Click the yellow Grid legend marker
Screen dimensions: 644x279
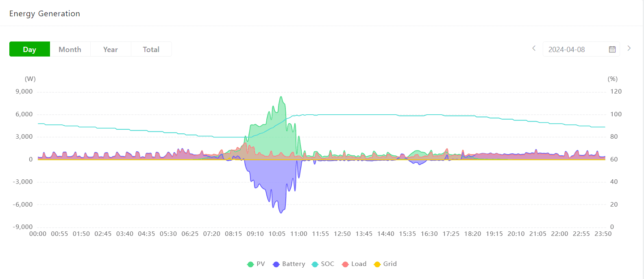[377, 264]
